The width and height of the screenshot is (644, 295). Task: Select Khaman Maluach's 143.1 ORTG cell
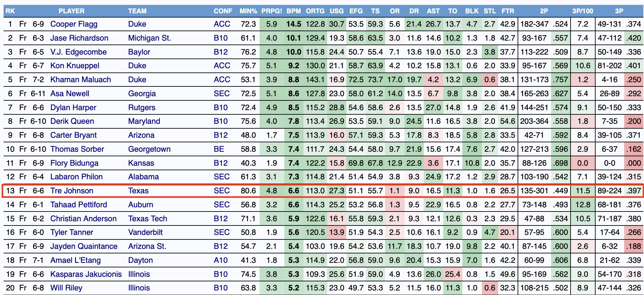pos(315,80)
